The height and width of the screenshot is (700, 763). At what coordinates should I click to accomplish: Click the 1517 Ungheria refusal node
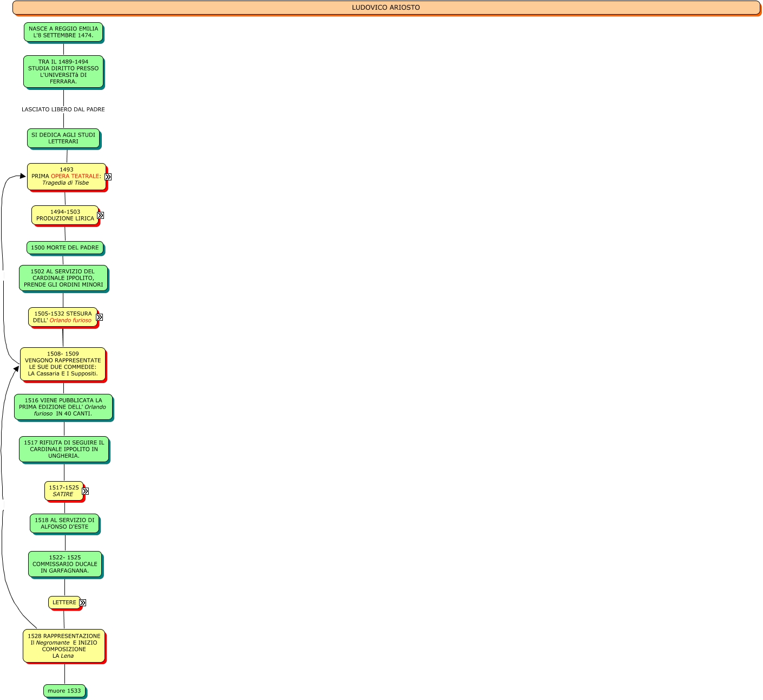click(64, 449)
